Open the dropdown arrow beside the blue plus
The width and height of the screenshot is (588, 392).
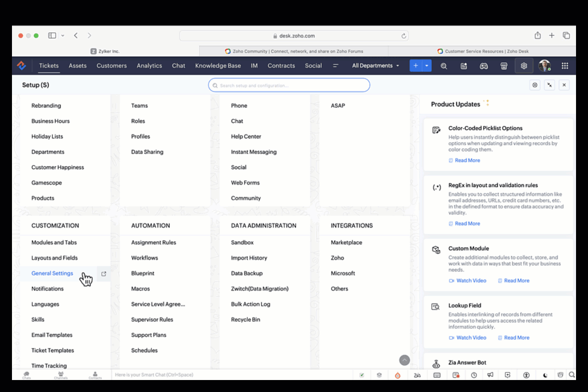tap(427, 66)
